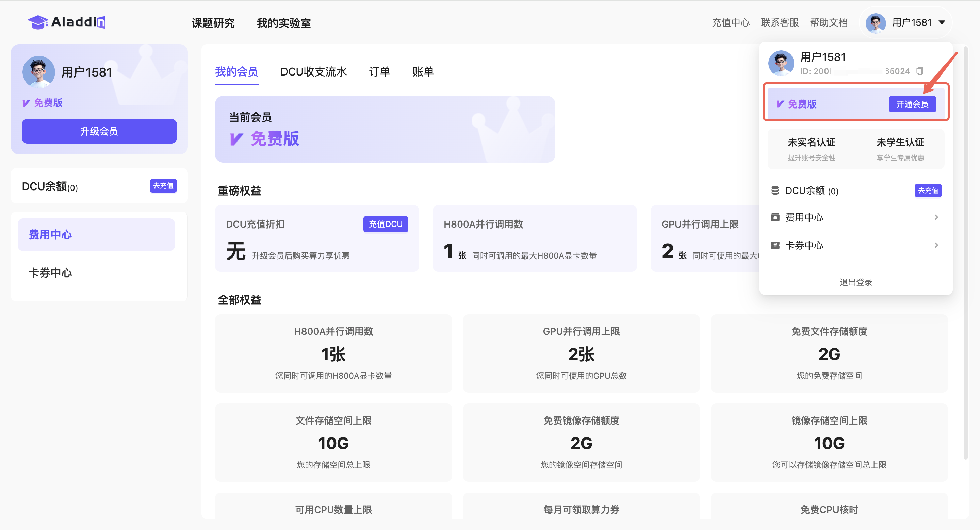Select 卡券中心 in left sidebar

point(50,272)
